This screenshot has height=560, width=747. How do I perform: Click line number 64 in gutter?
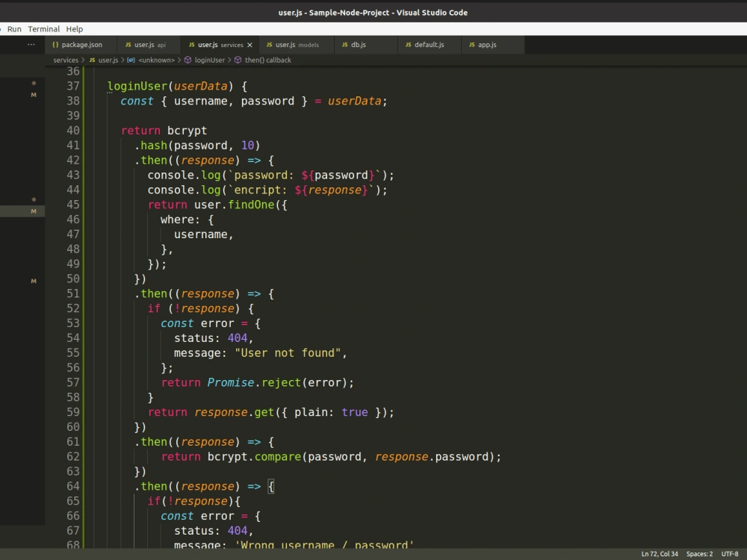tap(73, 486)
